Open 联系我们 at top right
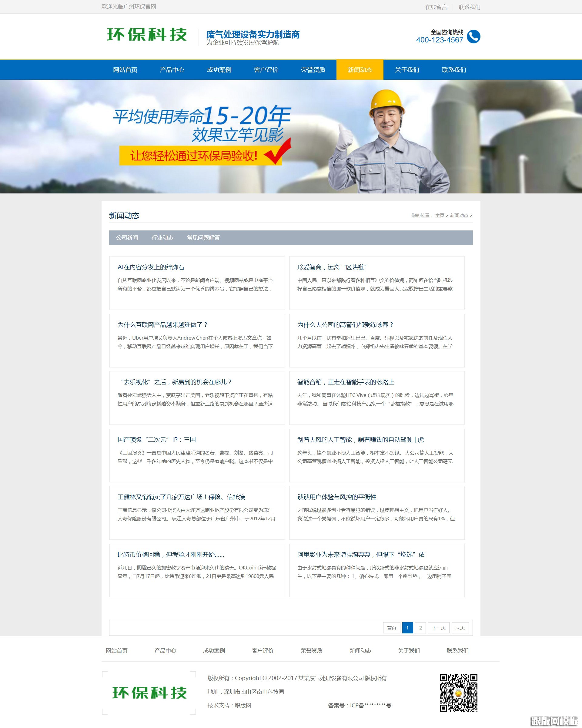582x728 pixels. [x=470, y=7]
